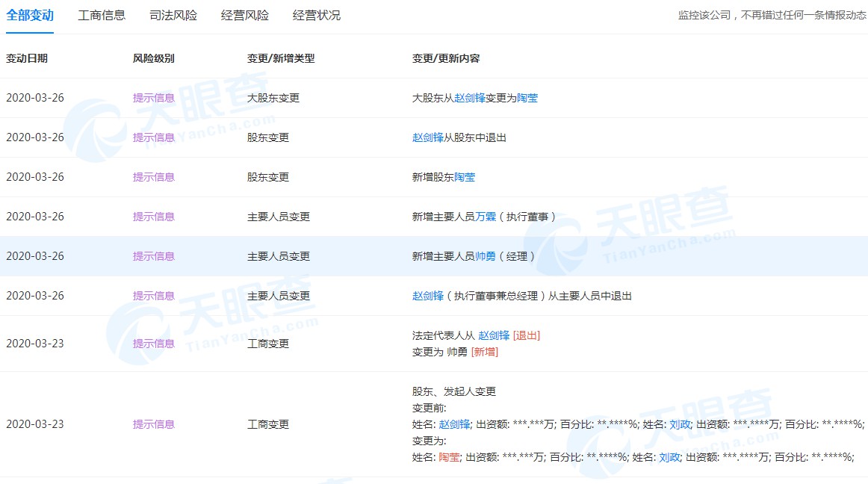Click 赵剑锋 under 变更前 shareholder details
Image resolution: width=868 pixels, height=484 pixels.
tap(454, 424)
